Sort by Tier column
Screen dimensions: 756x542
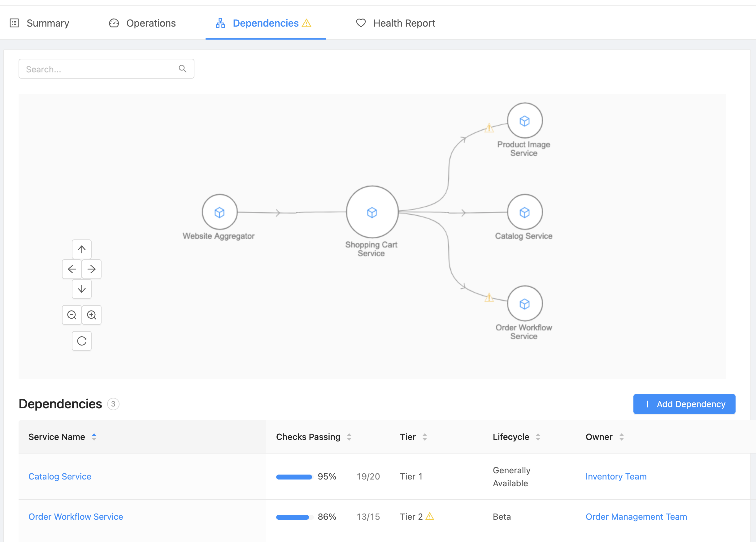pos(425,437)
